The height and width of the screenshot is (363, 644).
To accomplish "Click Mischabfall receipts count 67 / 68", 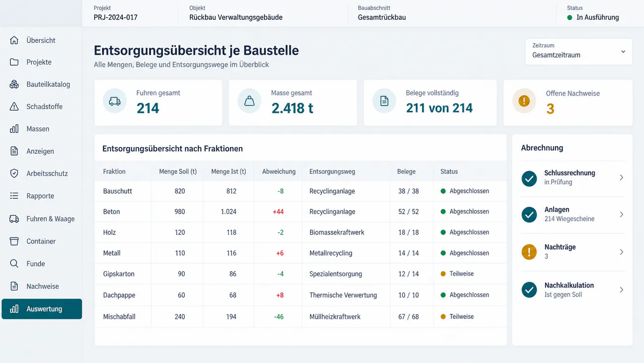I will 409,316.
